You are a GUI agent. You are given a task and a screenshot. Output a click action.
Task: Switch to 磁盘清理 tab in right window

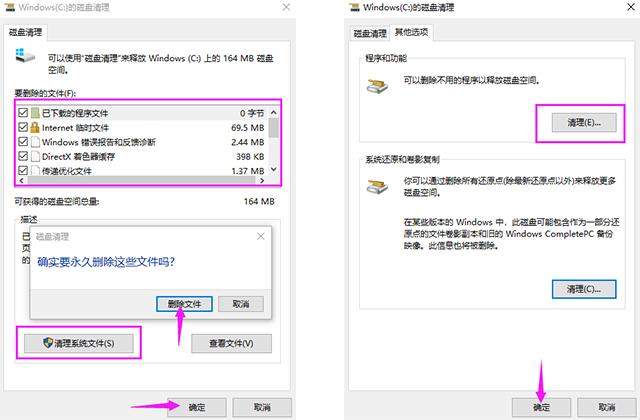[x=369, y=33]
